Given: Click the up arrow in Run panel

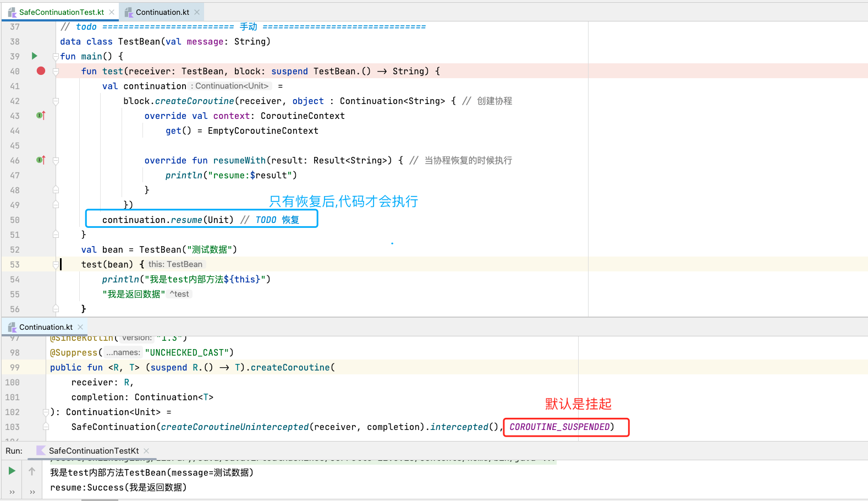Looking at the screenshot, I should pos(32,471).
